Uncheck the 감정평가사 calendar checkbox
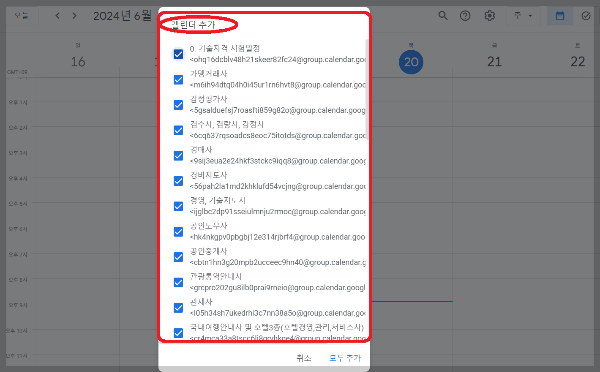Viewport: 600px width, 372px height. click(178, 105)
